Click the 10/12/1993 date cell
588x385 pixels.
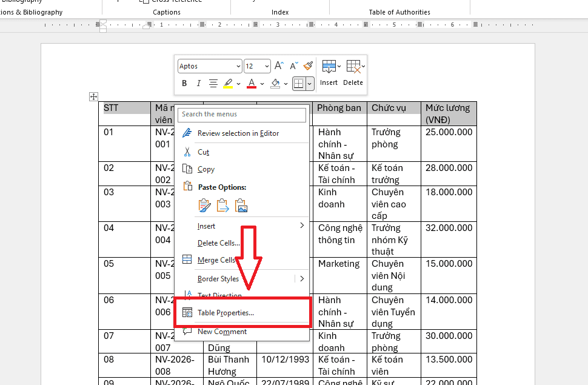click(x=285, y=365)
